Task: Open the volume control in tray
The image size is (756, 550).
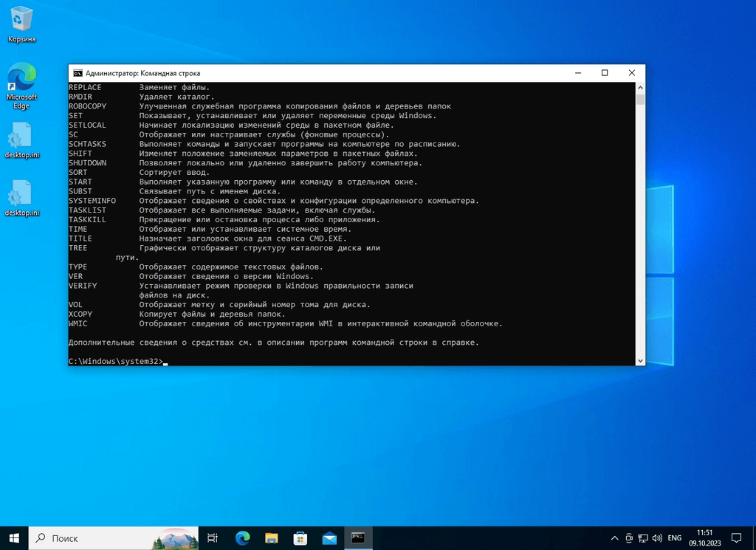Action: point(657,538)
